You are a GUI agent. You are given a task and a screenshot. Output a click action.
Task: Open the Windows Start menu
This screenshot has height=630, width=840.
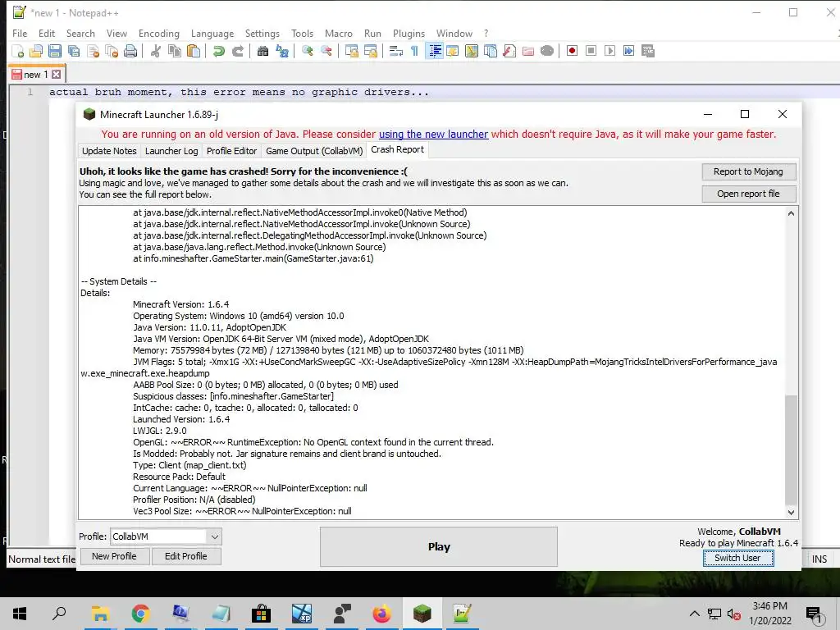(x=20, y=614)
